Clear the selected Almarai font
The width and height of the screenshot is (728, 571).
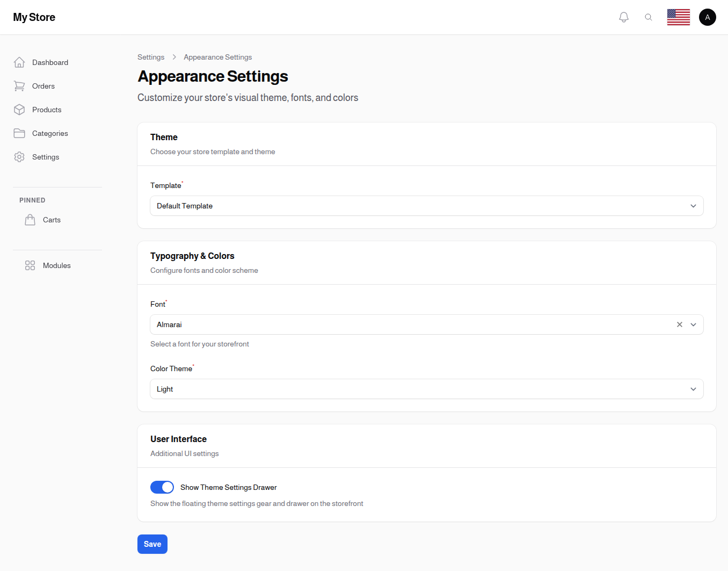point(679,324)
